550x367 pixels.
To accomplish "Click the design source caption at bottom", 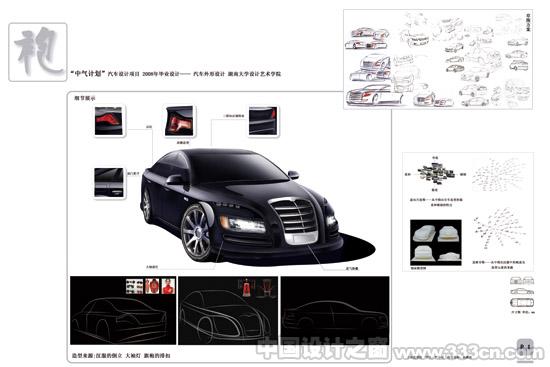I will (x=121, y=355).
